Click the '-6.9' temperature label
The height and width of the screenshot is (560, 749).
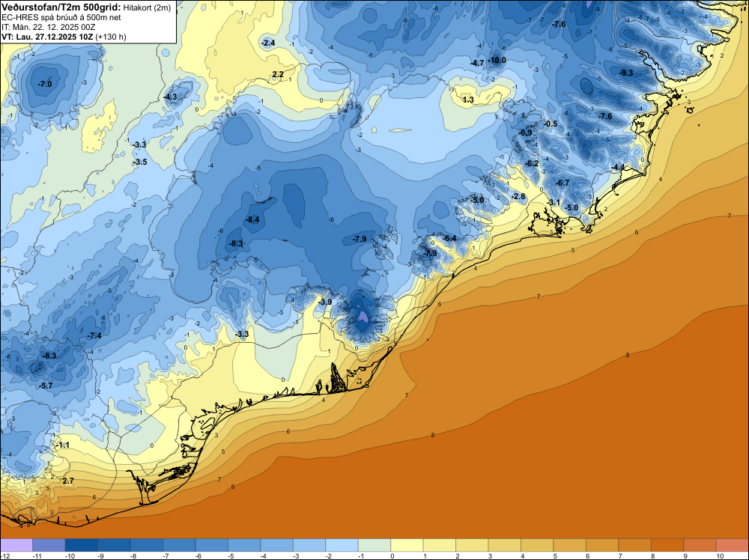point(526,133)
